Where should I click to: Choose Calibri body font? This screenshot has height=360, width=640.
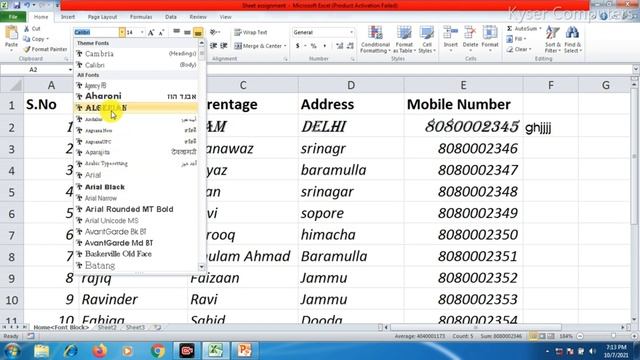pos(136,65)
